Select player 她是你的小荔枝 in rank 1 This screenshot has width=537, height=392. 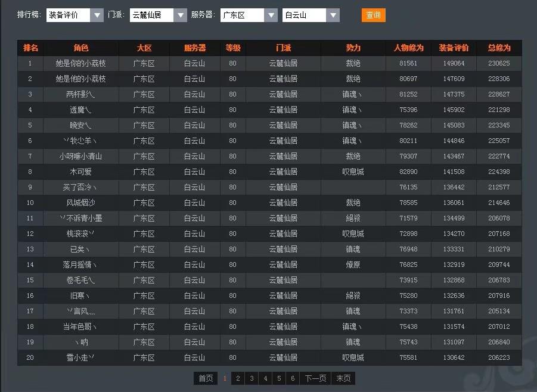coord(80,63)
